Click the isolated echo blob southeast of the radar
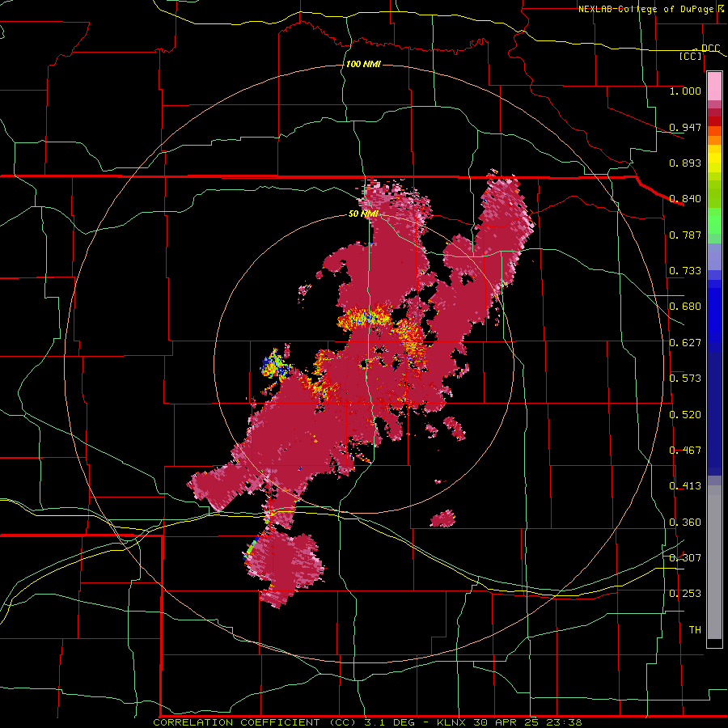728x728 pixels. (443, 518)
